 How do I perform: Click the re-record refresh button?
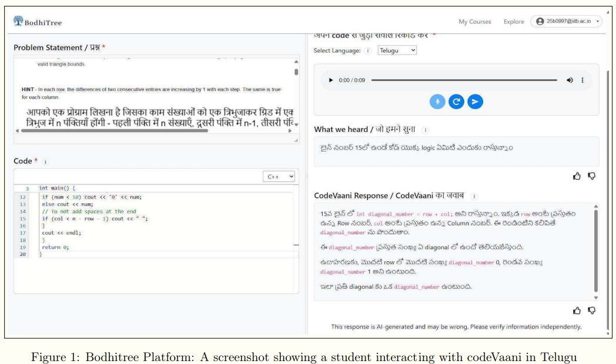click(x=456, y=102)
